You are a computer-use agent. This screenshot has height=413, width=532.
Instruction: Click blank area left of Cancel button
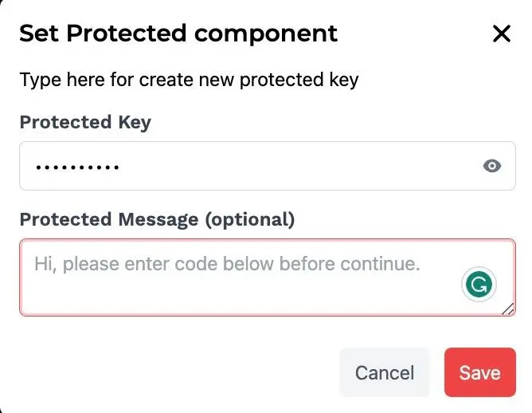[x=175, y=372]
